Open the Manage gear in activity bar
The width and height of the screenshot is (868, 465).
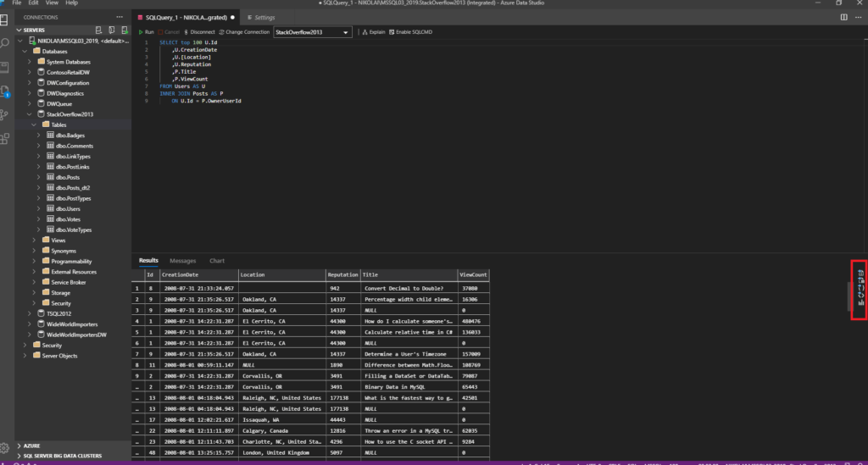(4, 448)
